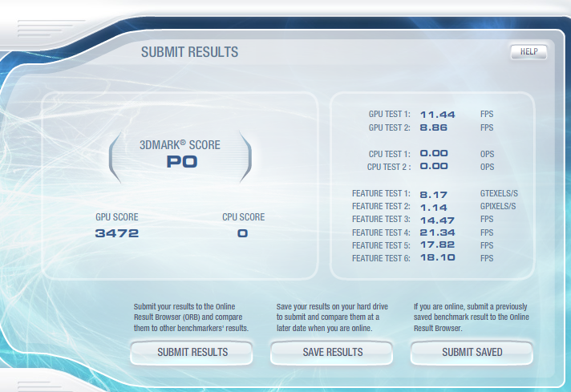Click the CPU score value 0

(x=242, y=233)
